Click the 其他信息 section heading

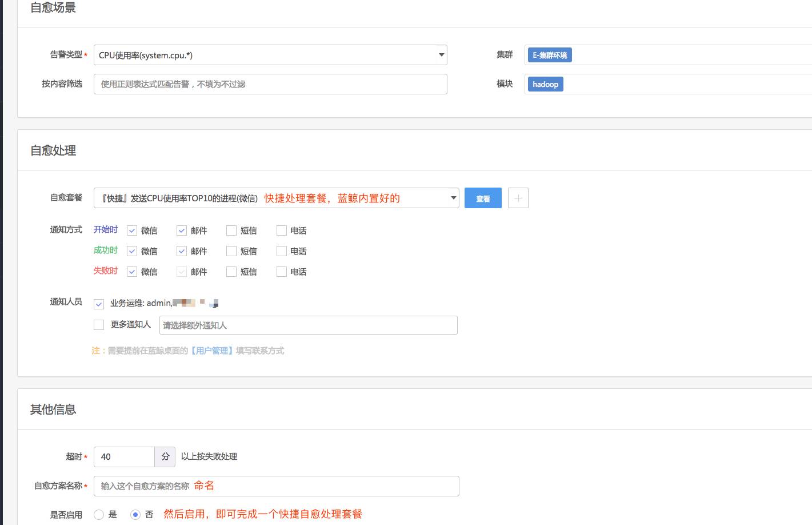(53, 409)
